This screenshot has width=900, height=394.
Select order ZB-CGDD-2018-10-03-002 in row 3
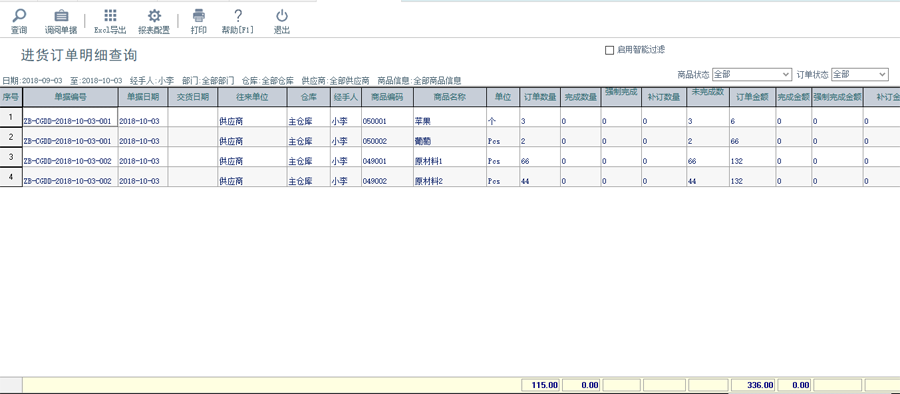68,161
